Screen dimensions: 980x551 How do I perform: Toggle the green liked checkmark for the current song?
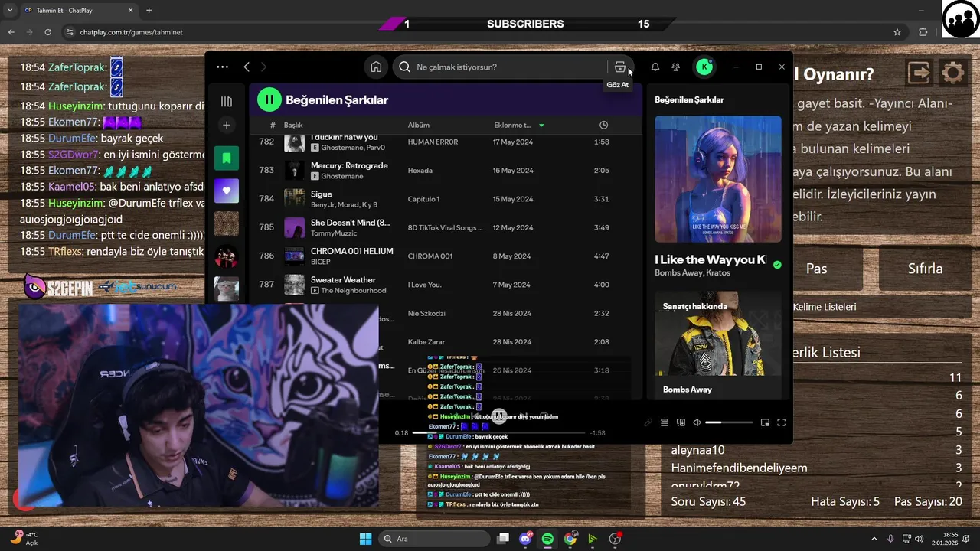[x=777, y=265]
